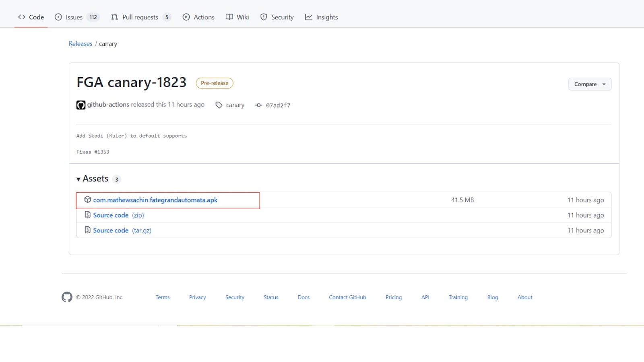This screenshot has width=644, height=362.
Task: Click the github-actions avatar icon
Action: pos(81,105)
